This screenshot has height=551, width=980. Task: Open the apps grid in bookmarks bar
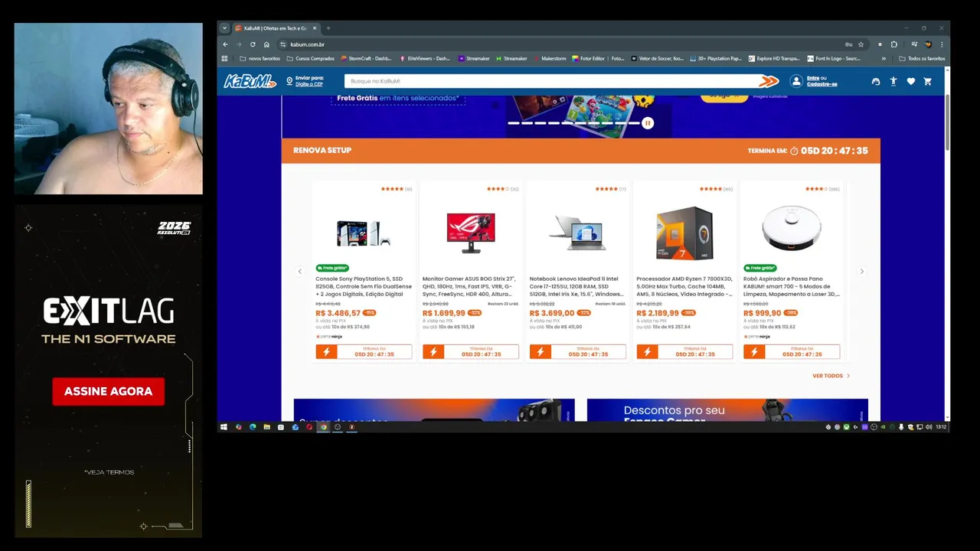coord(224,58)
